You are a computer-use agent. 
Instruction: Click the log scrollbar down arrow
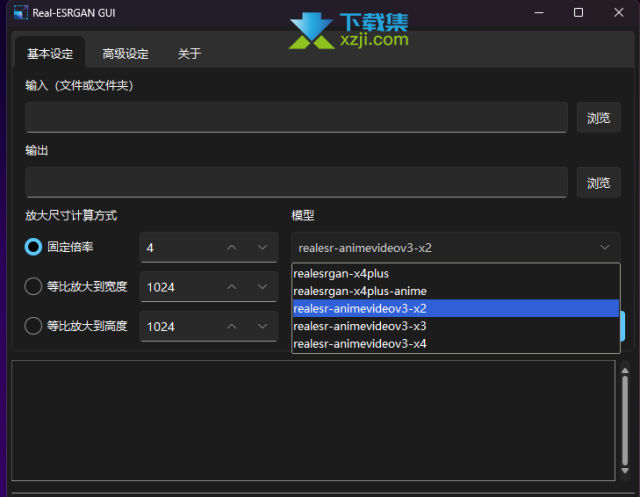tap(625, 470)
